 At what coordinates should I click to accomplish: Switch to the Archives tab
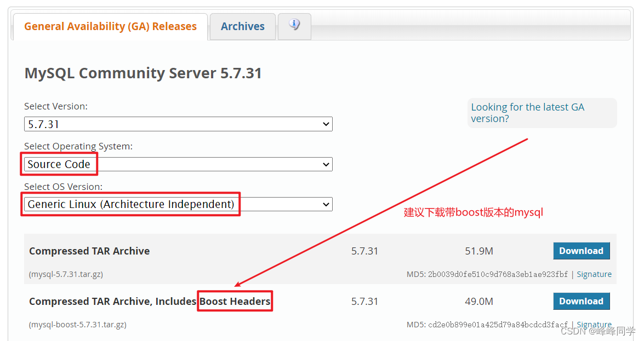coord(243,27)
